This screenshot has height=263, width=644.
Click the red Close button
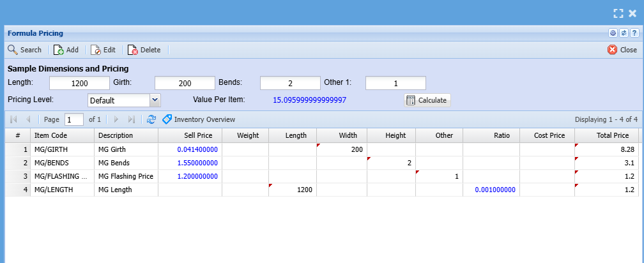(622, 50)
